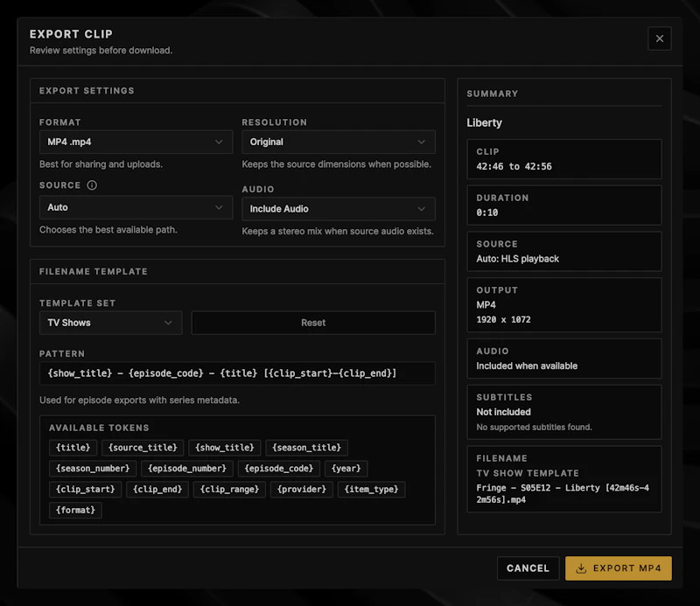Click the Included when available audio text
The width and height of the screenshot is (700, 606).
pyautogui.click(x=527, y=366)
